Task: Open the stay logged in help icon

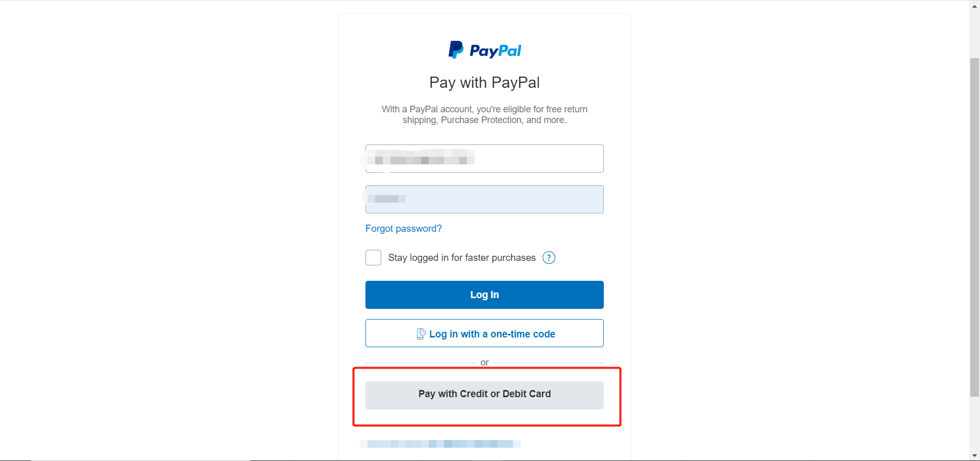Action: coord(549,258)
